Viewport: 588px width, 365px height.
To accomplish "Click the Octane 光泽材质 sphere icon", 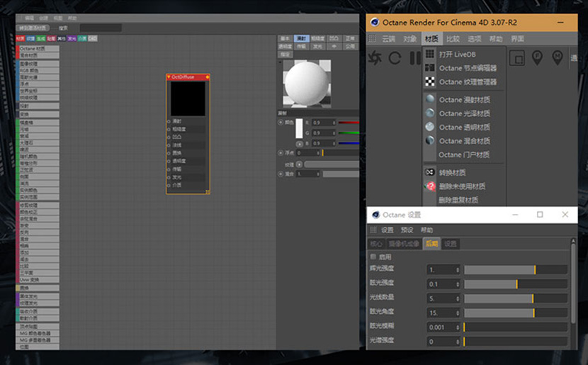I will click(430, 113).
